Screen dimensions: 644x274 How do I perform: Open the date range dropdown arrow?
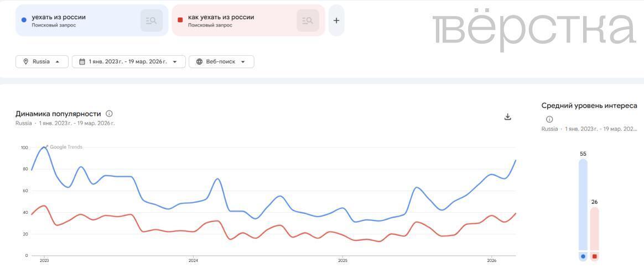click(x=175, y=62)
